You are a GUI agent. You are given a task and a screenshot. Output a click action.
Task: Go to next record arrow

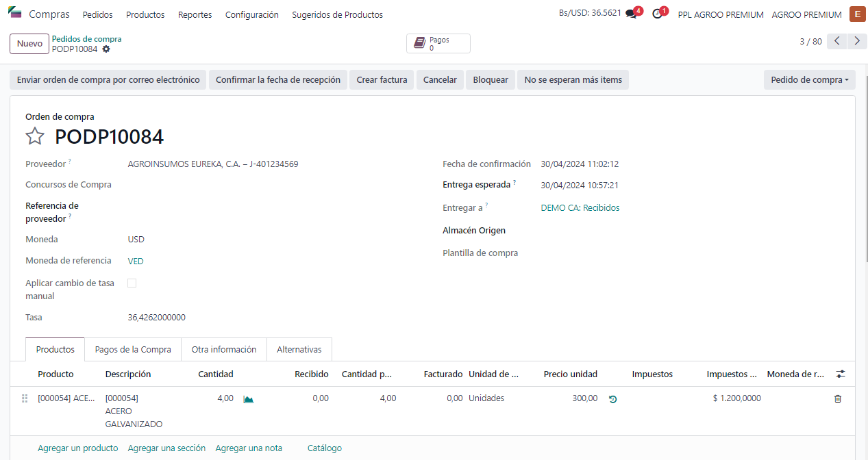point(857,42)
